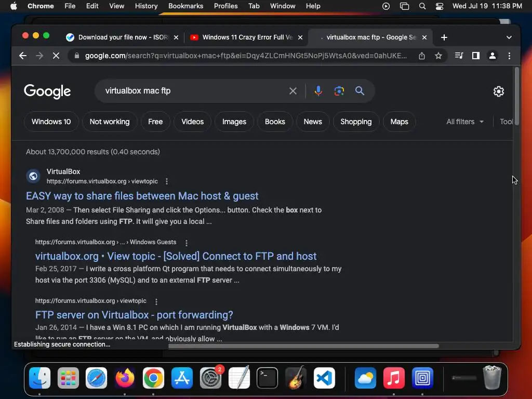Open Chrome three-dot menu
The height and width of the screenshot is (399, 532).
[509, 56]
